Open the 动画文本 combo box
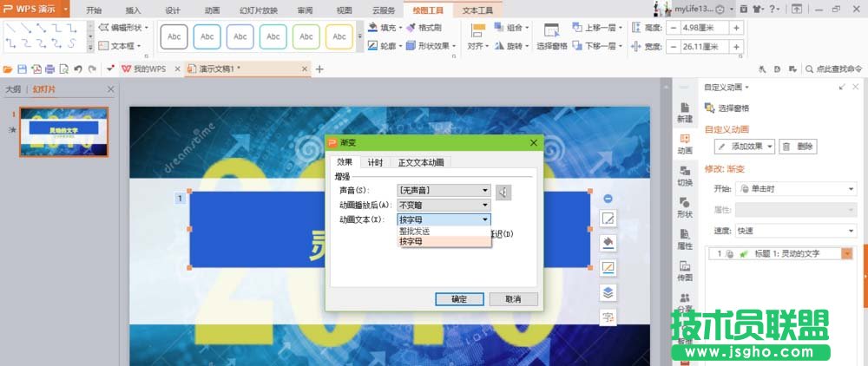868x366 pixels. [x=444, y=219]
